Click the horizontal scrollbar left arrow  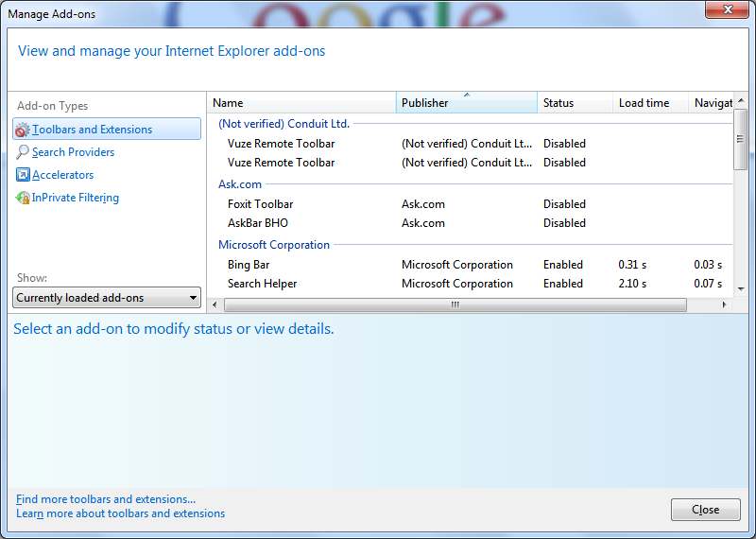[x=215, y=305]
